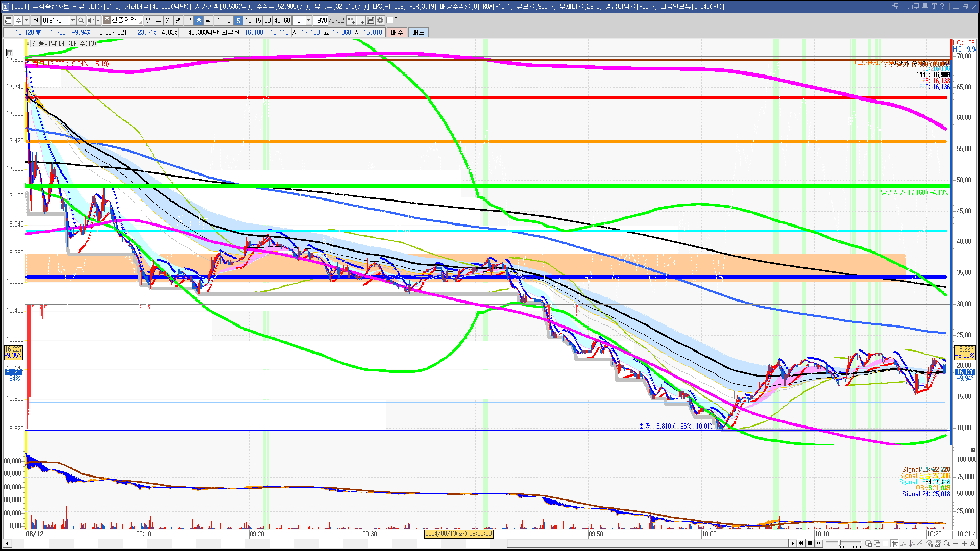This screenshot has width=980, height=551.
Task: Open the interval value dropdown next to 5
Action: [308, 20]
